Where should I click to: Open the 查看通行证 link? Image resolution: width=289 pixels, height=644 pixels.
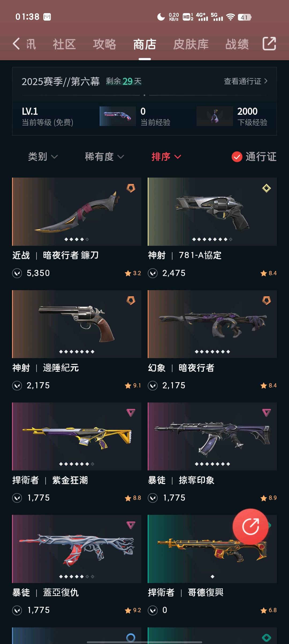pyautogui.click(x=246, y=81)
